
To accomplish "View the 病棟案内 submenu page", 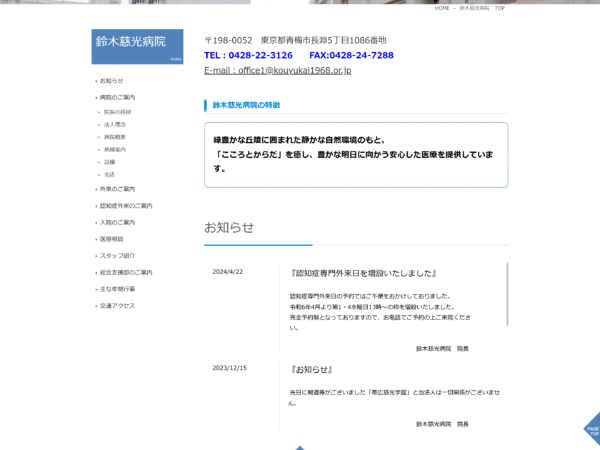I will click(115, 150).
